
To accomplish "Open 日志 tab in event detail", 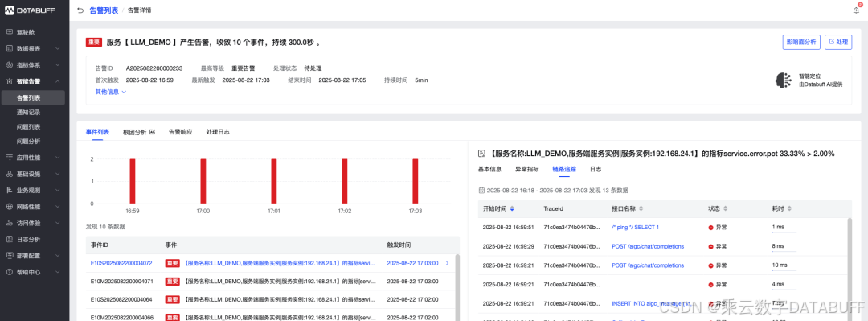I will (596, 169).
